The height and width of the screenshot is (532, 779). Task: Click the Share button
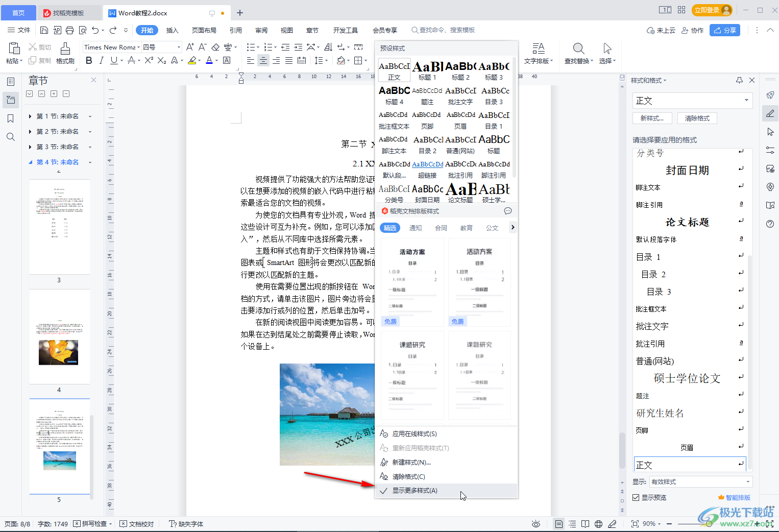point(725,30)
